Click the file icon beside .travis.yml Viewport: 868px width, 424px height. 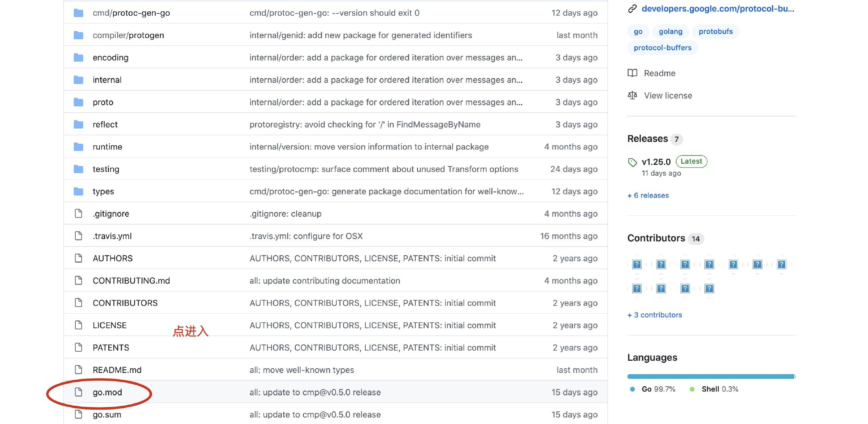78,236
